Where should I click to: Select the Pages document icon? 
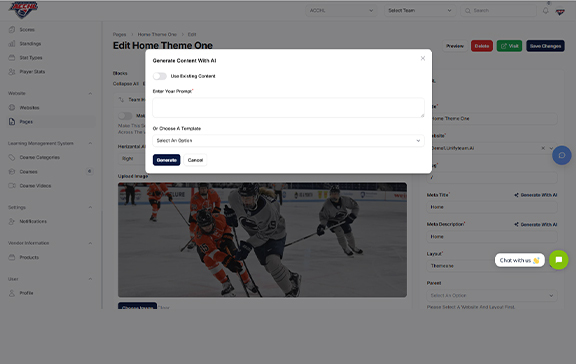pos(12,122)
